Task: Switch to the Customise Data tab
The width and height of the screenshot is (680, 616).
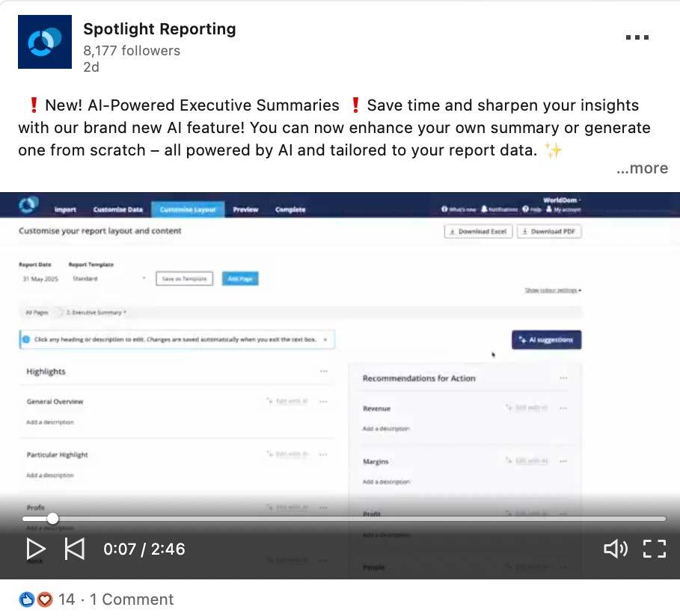Action: 118,210
